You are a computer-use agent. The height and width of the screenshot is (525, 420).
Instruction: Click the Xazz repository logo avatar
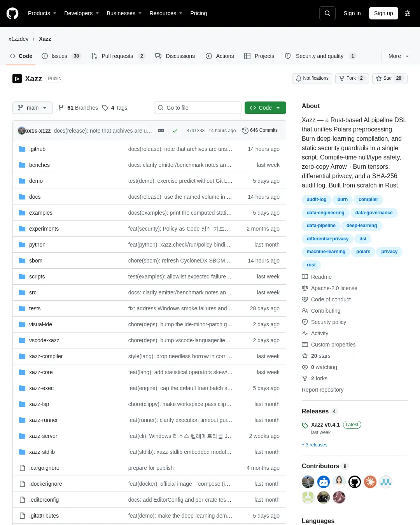coord(17,79)
